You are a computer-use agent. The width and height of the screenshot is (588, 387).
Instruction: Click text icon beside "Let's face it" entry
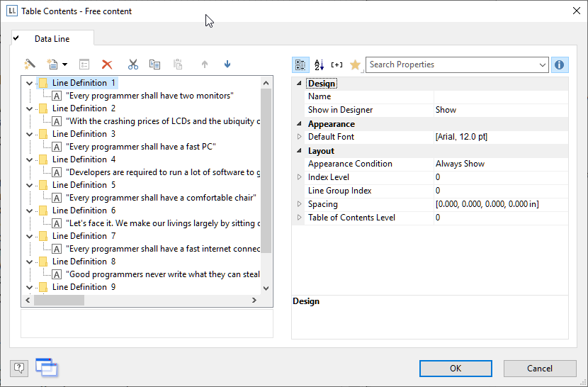click(57, 224)
